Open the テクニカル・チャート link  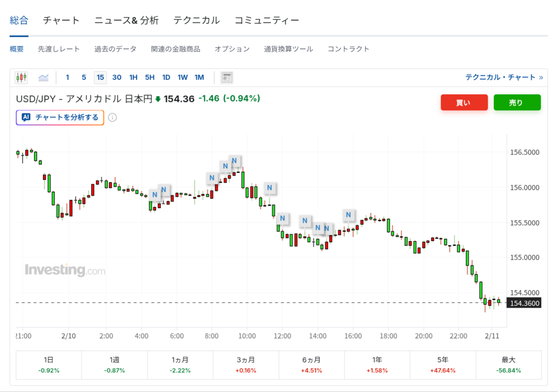(x=503, y=77)
